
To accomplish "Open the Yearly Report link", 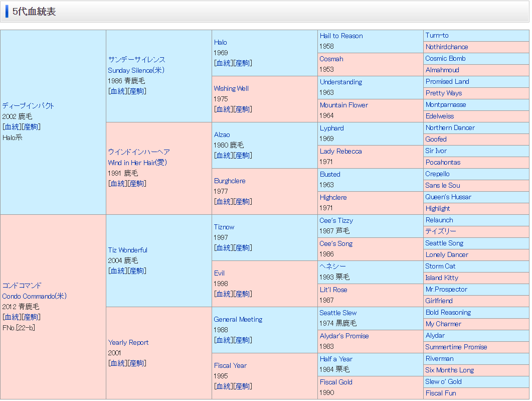I will click(x=128, y=343).
